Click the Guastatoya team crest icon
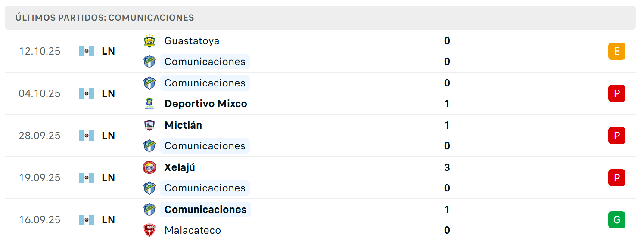The height and width of the screenshot is (247, 644). tap(149, 41)
